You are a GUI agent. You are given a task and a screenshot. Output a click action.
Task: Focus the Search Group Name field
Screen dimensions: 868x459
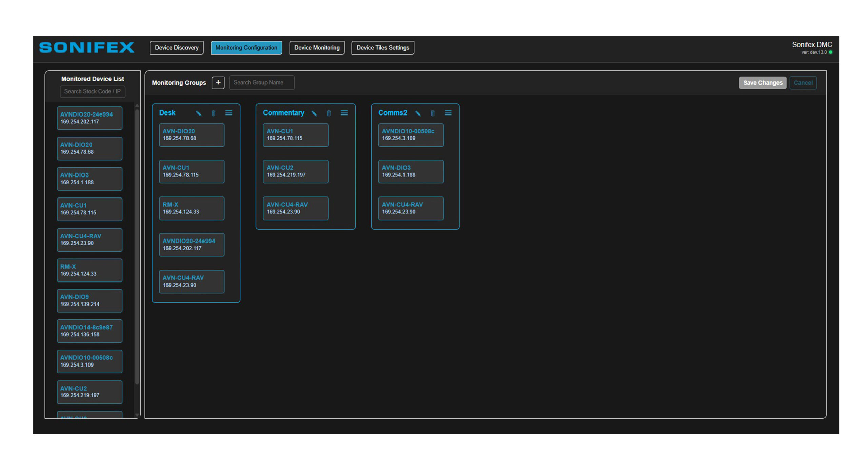click(261, 82)
